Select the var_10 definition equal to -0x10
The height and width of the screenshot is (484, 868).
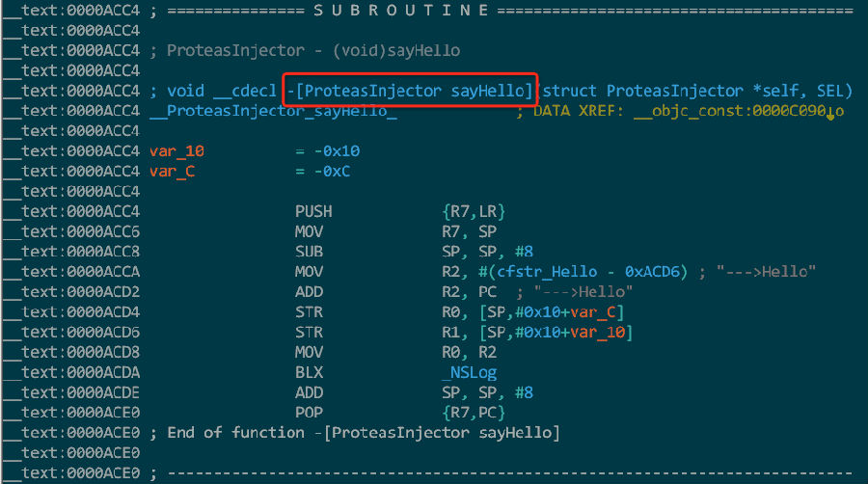[x=177, y=151]
